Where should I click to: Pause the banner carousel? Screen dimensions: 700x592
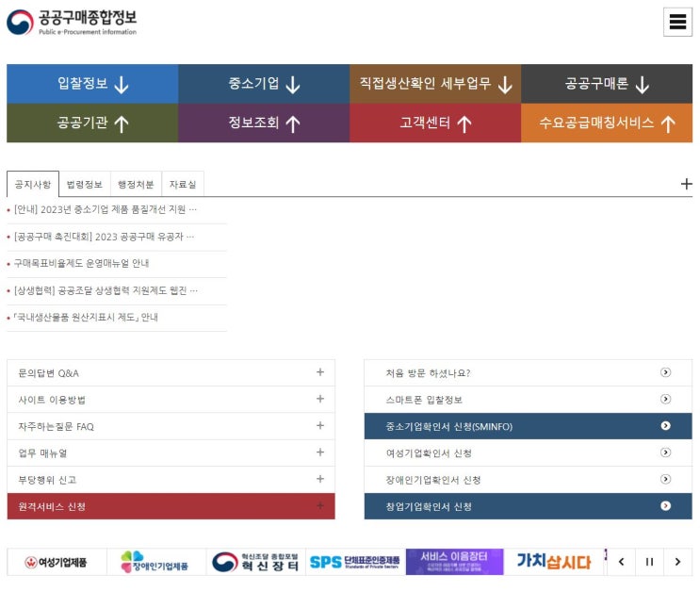649,562
